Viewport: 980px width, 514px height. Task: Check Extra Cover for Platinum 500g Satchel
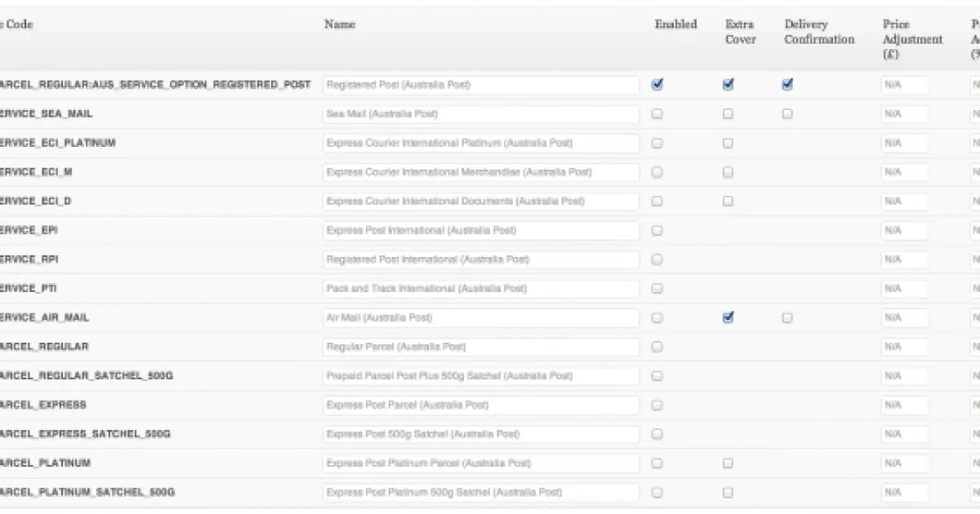tap(728, 493)
